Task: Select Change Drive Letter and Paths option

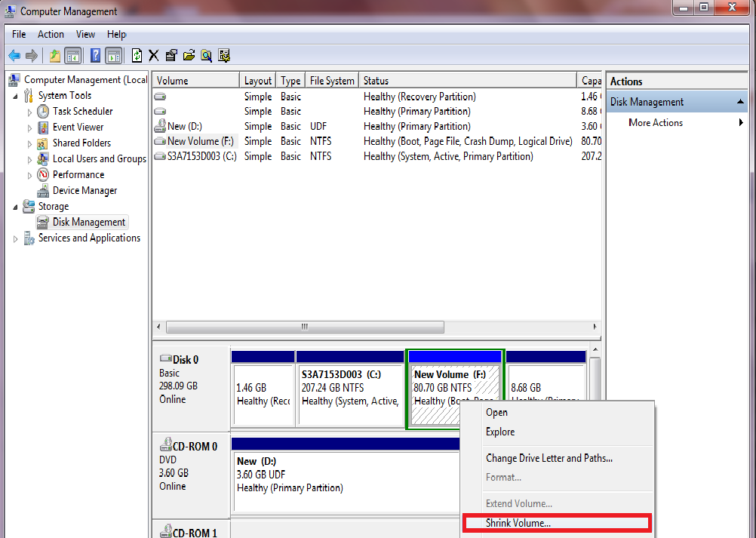Action: 549,458
